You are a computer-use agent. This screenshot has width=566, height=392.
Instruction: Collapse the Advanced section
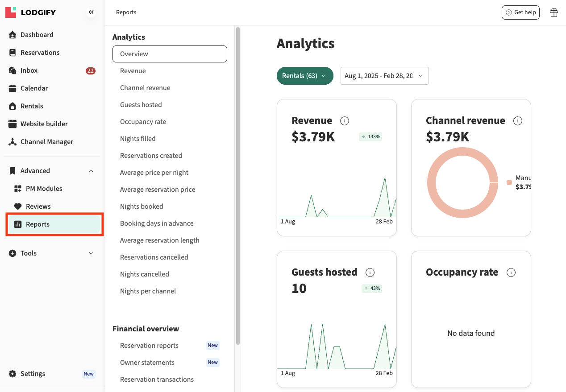click(91, 171)
